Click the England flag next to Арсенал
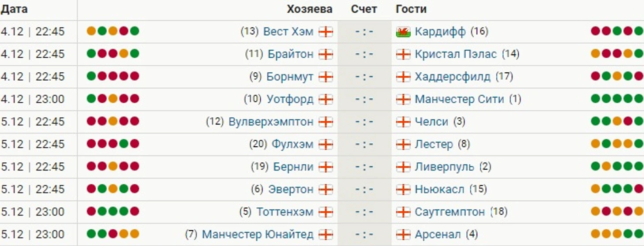 (403, 234)
